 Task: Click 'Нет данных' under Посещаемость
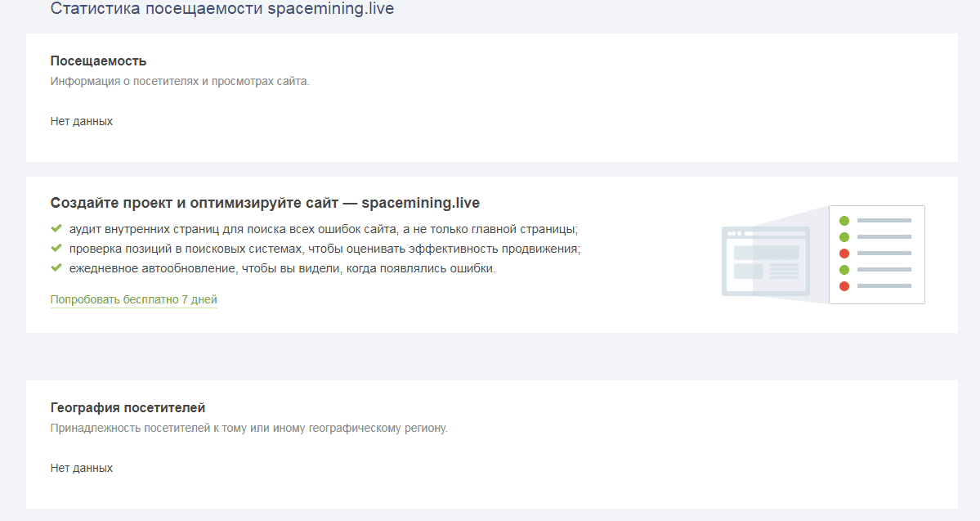(82, 121)
